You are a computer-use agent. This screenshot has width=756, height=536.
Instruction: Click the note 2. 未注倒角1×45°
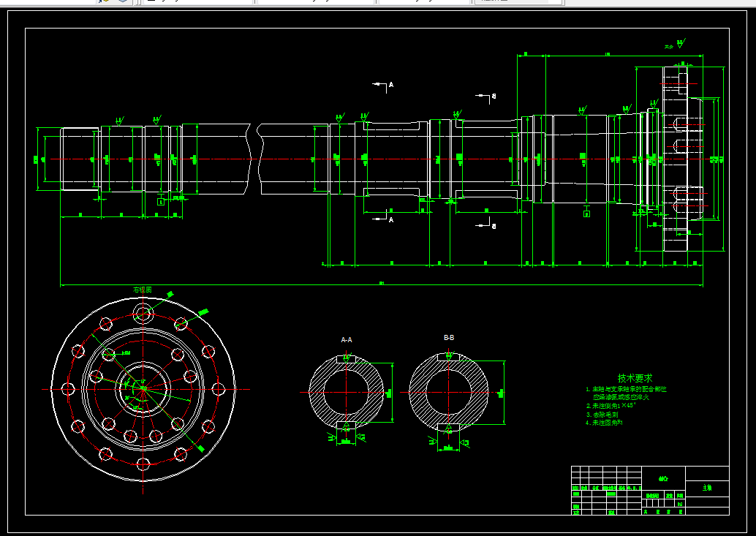611,406
